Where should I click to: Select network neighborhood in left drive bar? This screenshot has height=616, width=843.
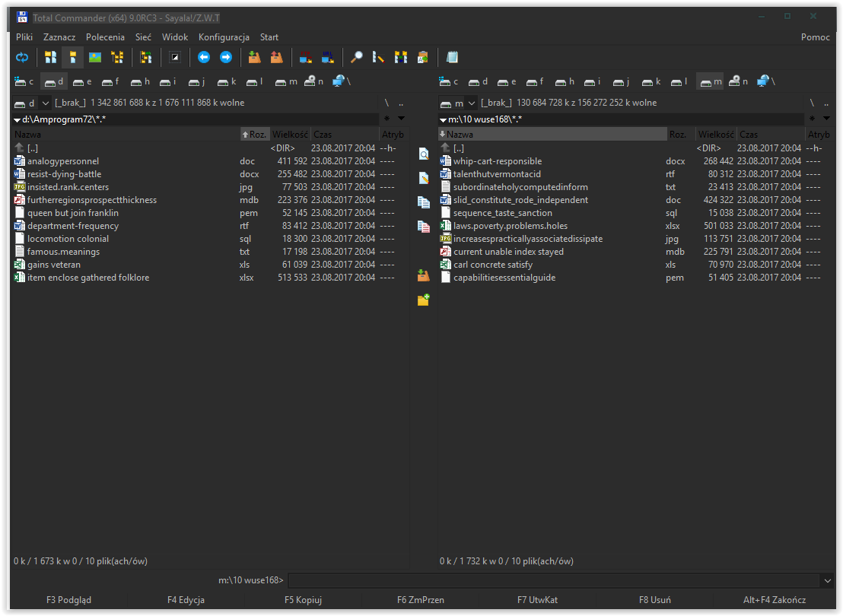(x=342, y=81)
